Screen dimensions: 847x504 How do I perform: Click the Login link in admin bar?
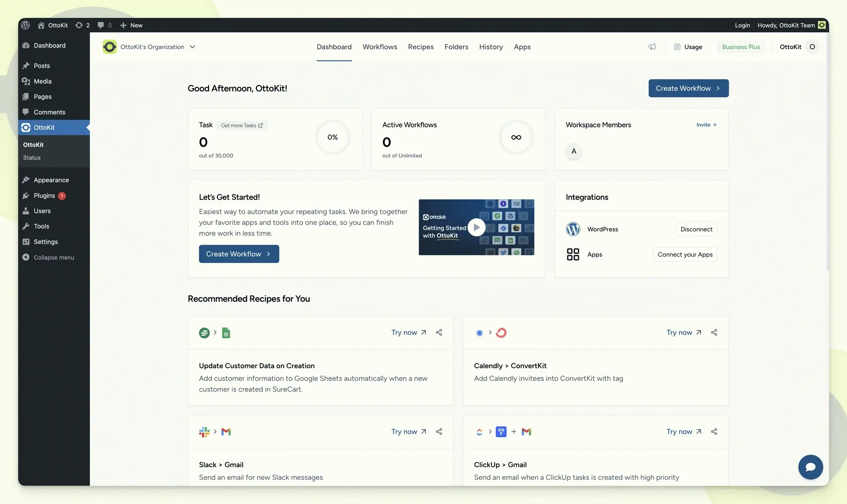click(x=742, y=25)
